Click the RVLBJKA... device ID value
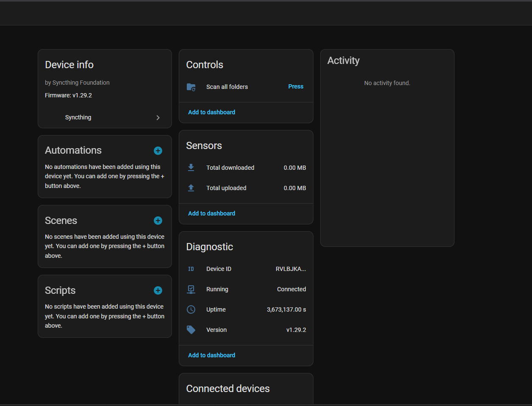532x406 pixels. click(x=291, y=269)
